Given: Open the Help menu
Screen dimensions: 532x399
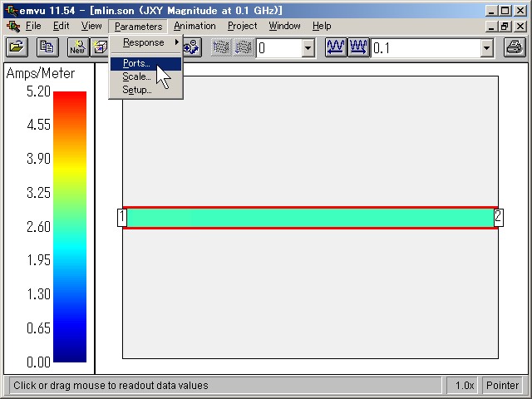Looking at the screenshot, I should 322,26.
